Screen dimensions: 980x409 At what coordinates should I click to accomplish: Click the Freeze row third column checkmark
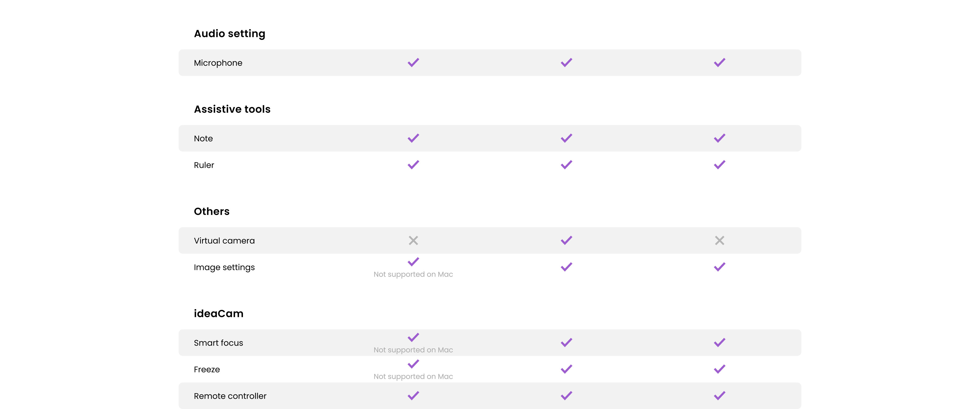pos(719,369)
